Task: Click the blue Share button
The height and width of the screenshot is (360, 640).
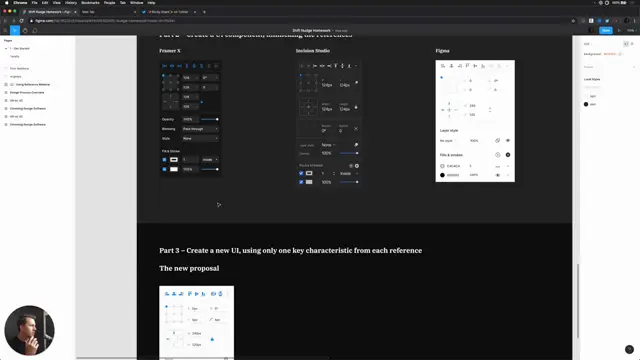Action: pos(606,31)
